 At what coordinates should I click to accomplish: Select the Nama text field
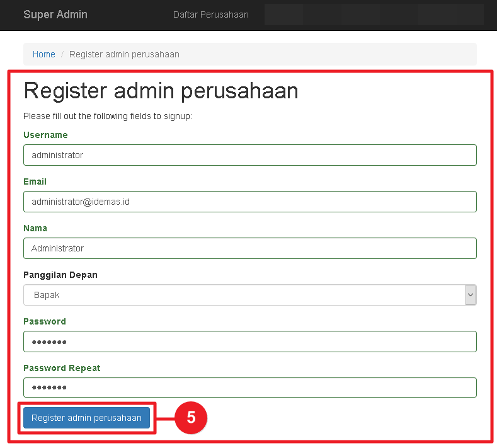[249, 248]
